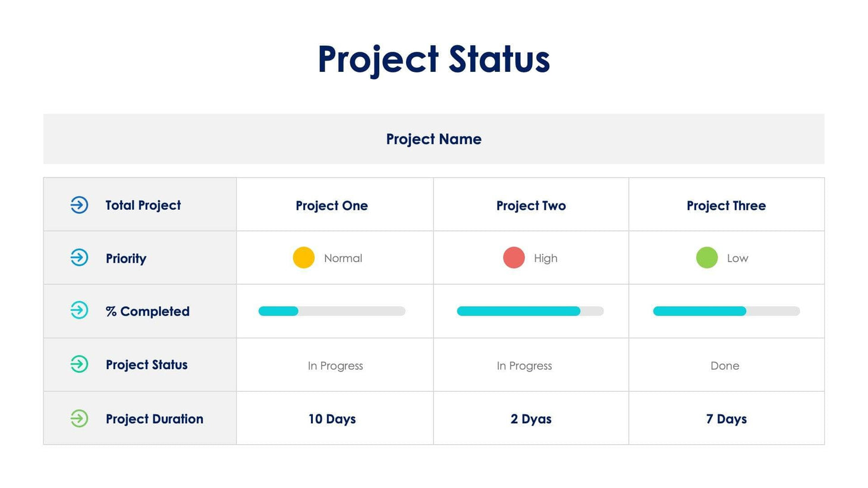
Task: Click Project Two's completion progress bar
Action: [x=530, y=311]
